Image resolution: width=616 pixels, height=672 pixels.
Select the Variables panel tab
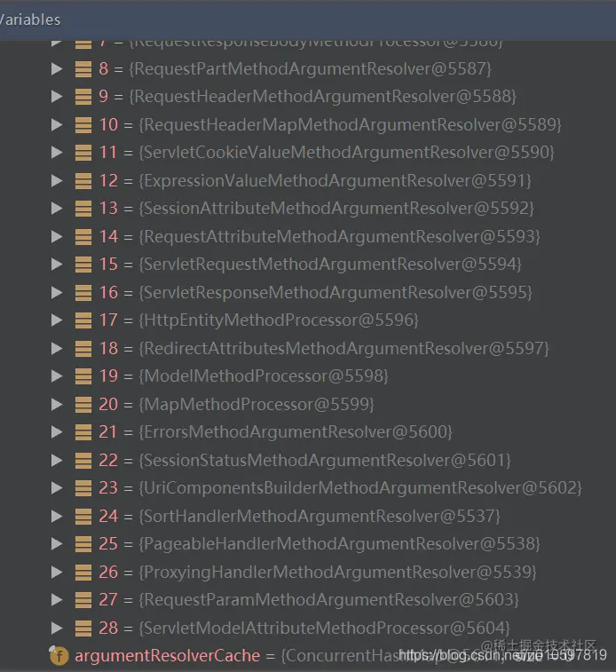coord(30,20)
